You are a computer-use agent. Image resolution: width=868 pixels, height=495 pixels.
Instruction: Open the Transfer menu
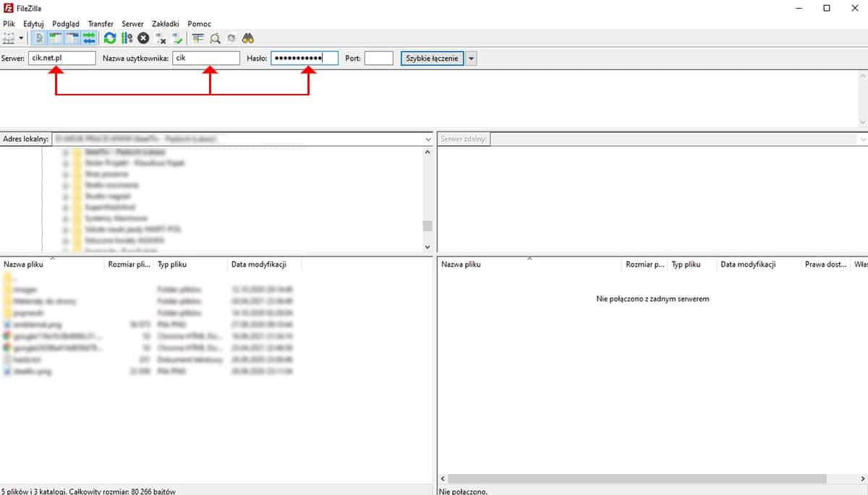[101, 24]
